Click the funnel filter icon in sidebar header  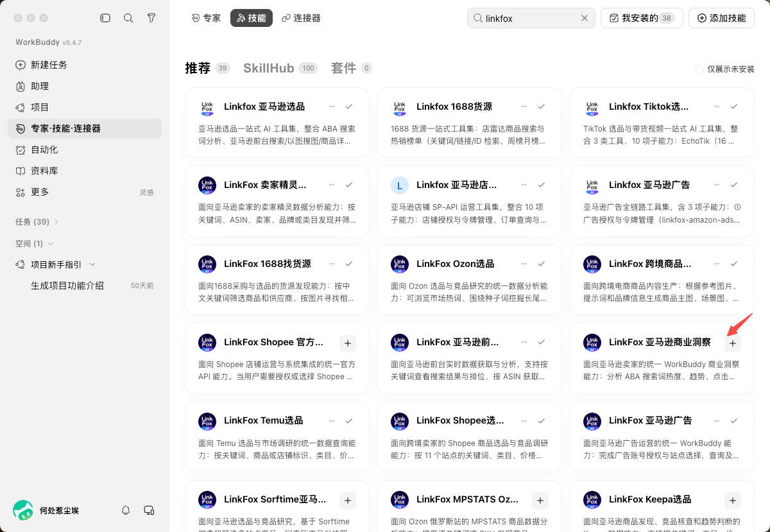pyautogui.click(x=151, y=18)
